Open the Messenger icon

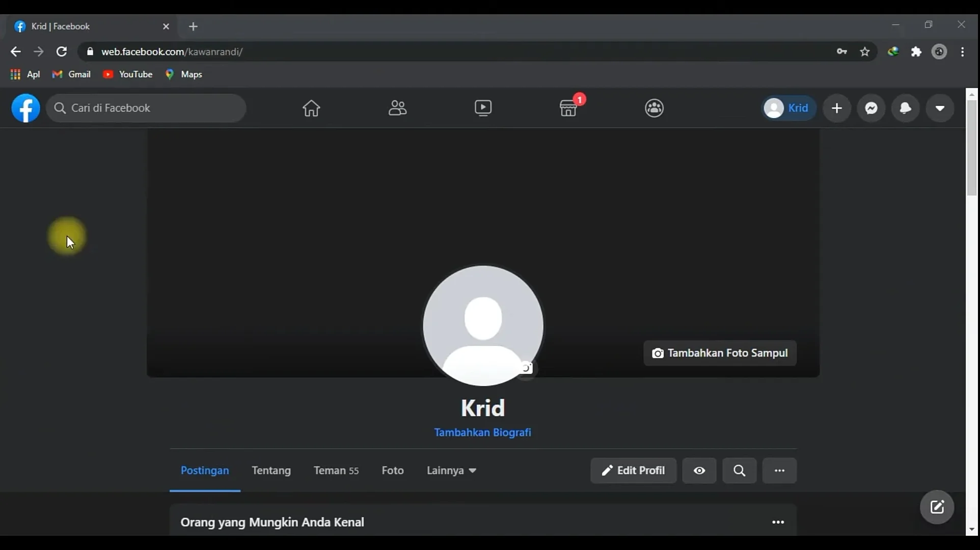pos(872,108)
